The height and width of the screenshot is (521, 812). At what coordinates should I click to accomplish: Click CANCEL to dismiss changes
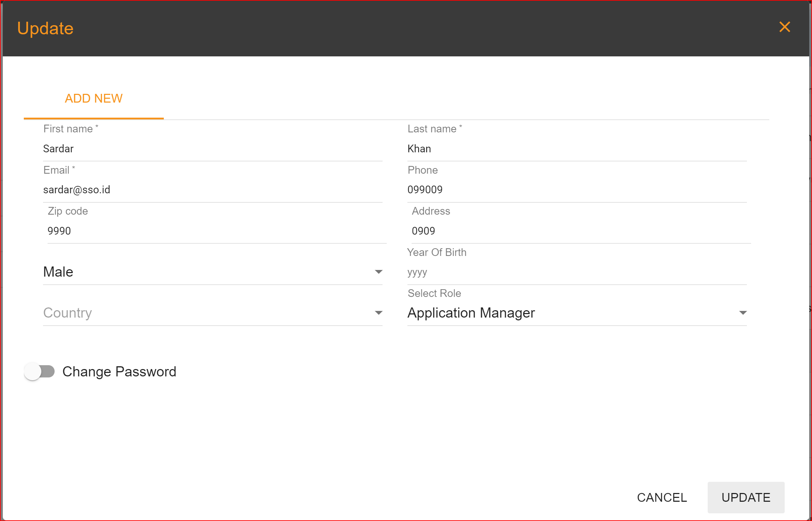pyautogui.click(x=661, y=497)
